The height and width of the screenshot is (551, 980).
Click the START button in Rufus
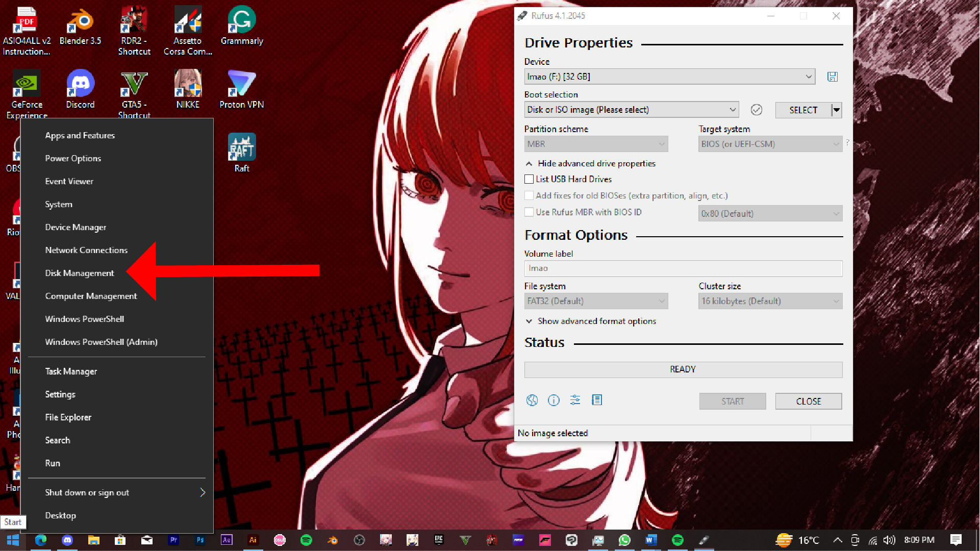733,402
